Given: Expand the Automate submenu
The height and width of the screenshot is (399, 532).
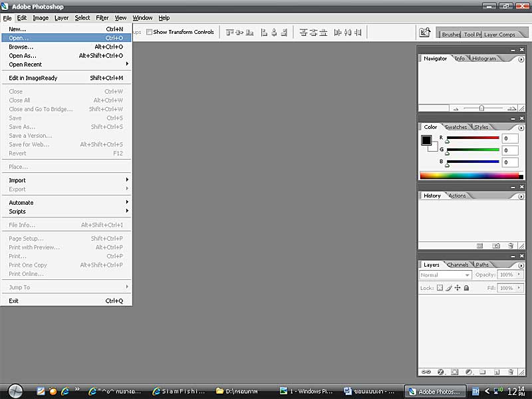Looking at the screenshot, I should point(66,203).
